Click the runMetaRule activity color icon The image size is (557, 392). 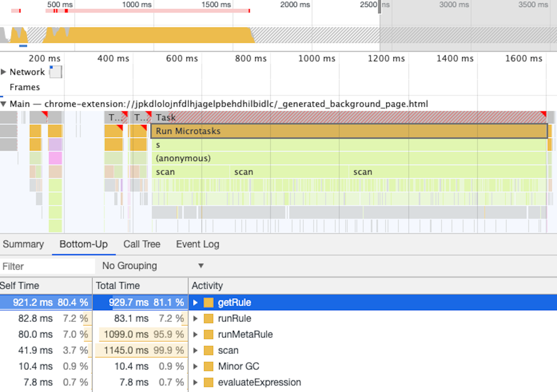click(x=208, y=335)
